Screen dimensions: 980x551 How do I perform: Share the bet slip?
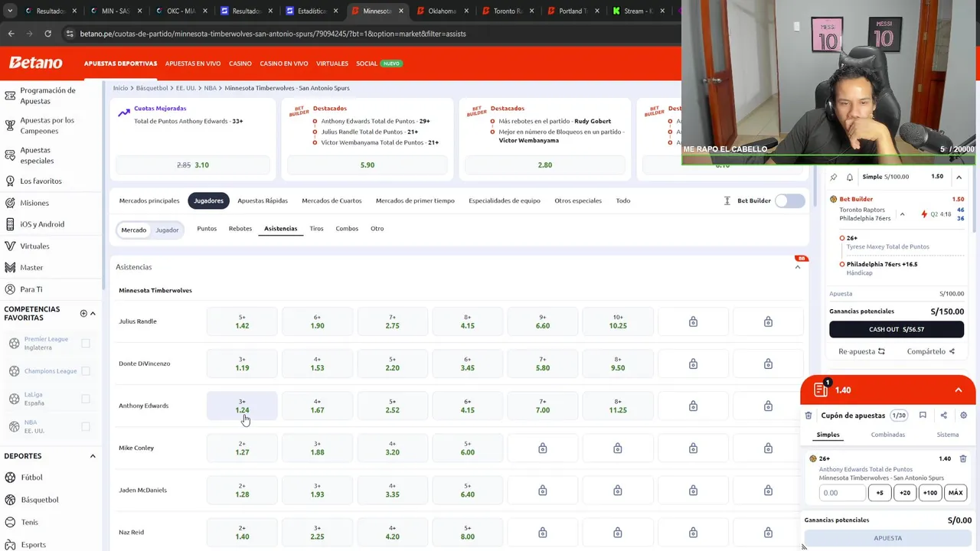(943, 416)
